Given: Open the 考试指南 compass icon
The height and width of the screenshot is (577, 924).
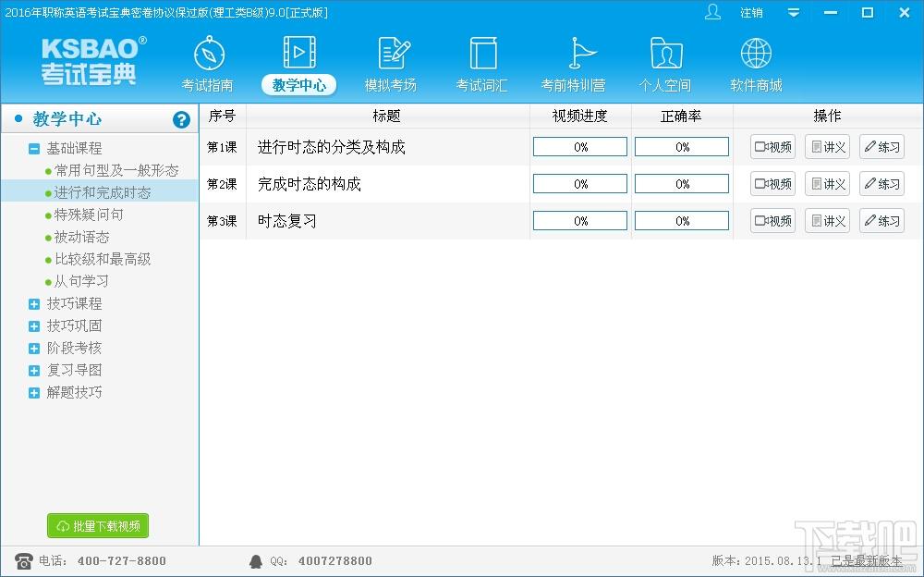Looking at the screenshot, I should pos(209,54).
